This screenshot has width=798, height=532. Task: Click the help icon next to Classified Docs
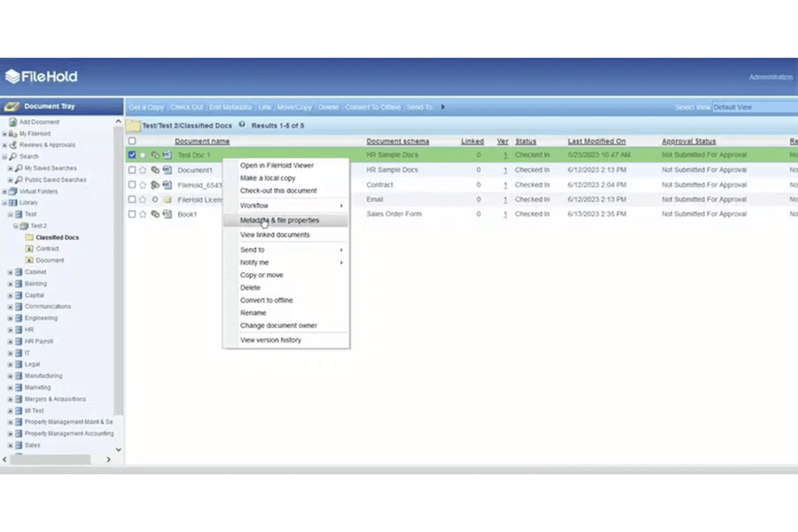(x=242, y=125)
